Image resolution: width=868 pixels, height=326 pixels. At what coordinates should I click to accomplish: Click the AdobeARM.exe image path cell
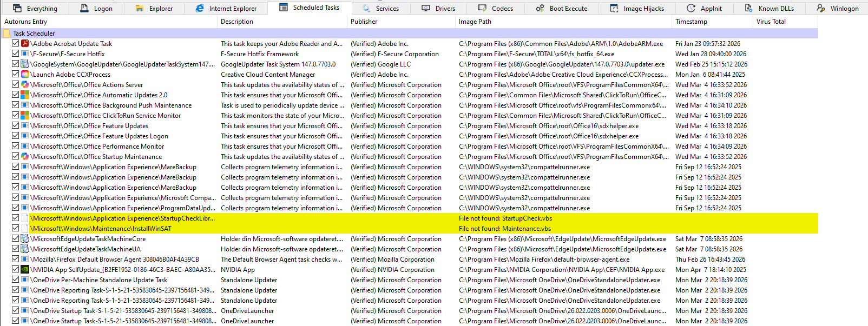click(x=561, y=43)
